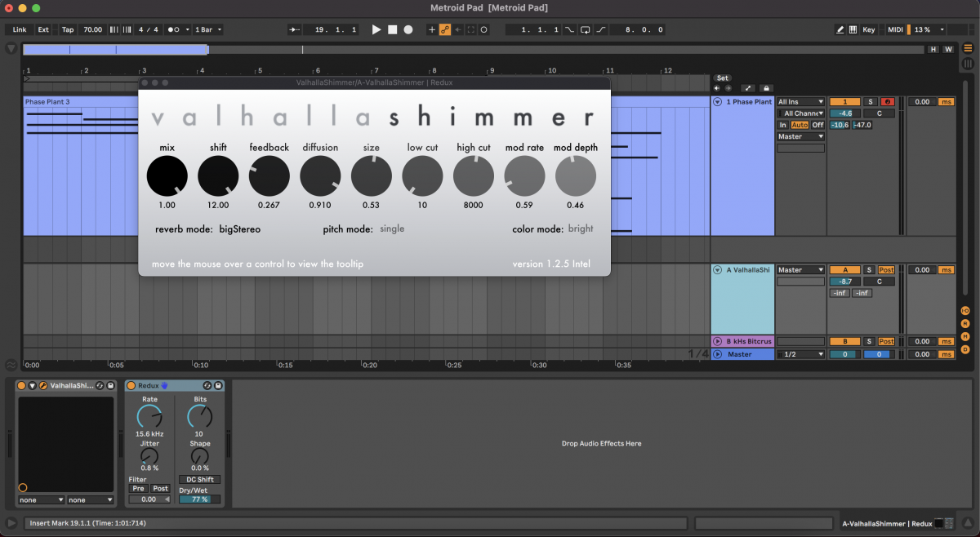Show the Track Delay section (D button)
The image size is (980, 537).
coord(965,349)
